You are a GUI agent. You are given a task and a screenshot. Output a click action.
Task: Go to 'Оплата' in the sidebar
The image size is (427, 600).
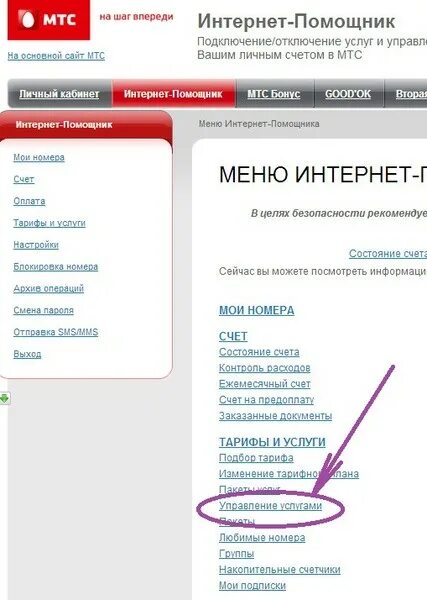pos(29,201)
